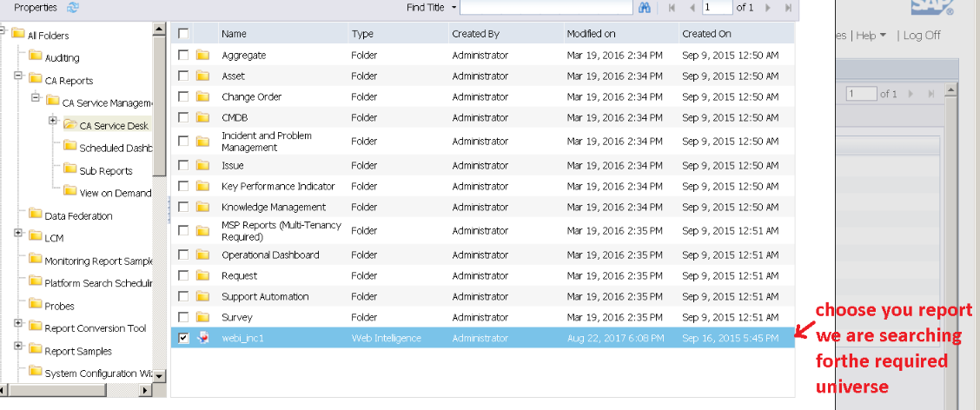Click the CMDB folder icon
Viewport: 980px width, 410px height.
click(x=202, y=117)
